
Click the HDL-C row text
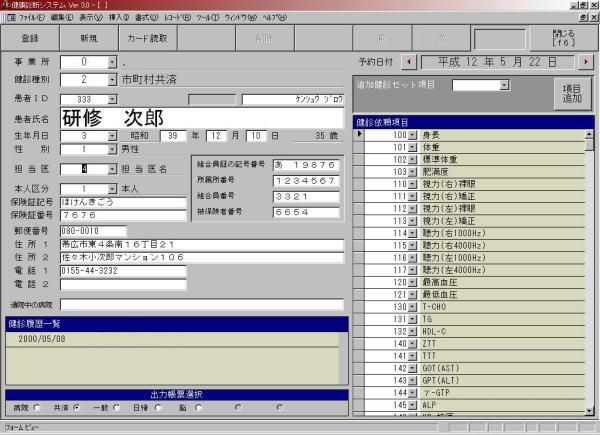pos(434,331)
